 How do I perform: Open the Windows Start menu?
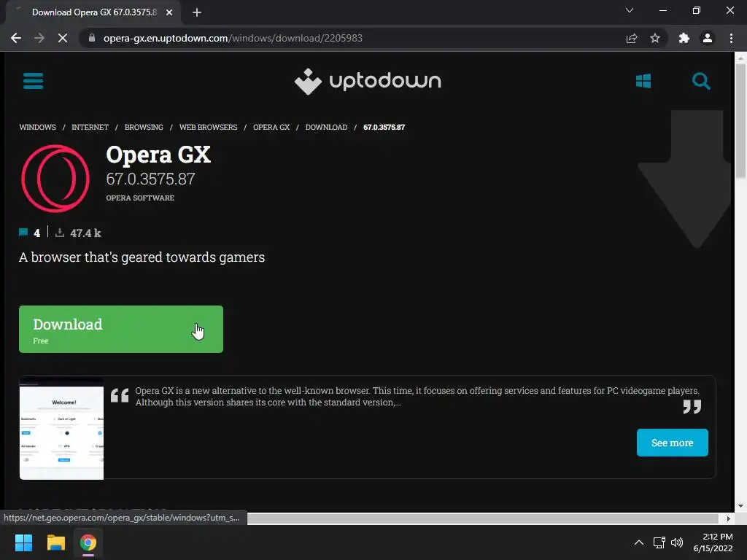(23, 542)
